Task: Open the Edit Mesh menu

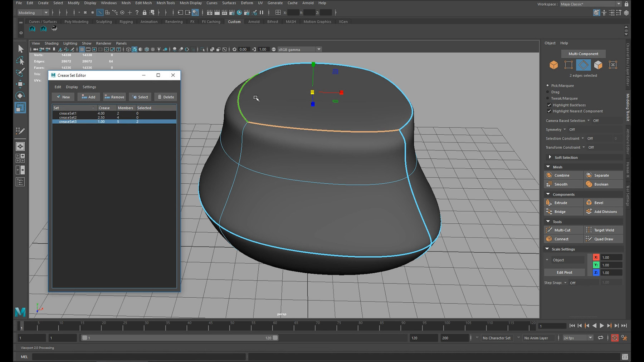Action: pos(143,3)
